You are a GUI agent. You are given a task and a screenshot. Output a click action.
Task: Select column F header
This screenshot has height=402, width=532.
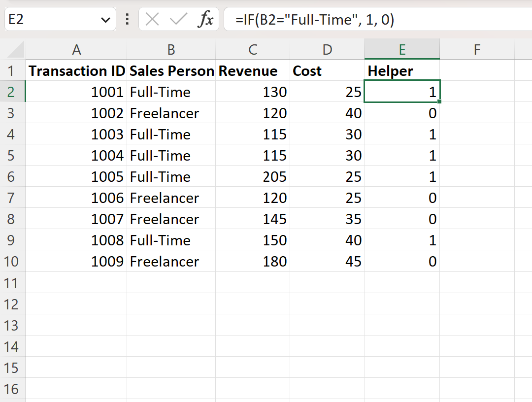click(477, 50)
